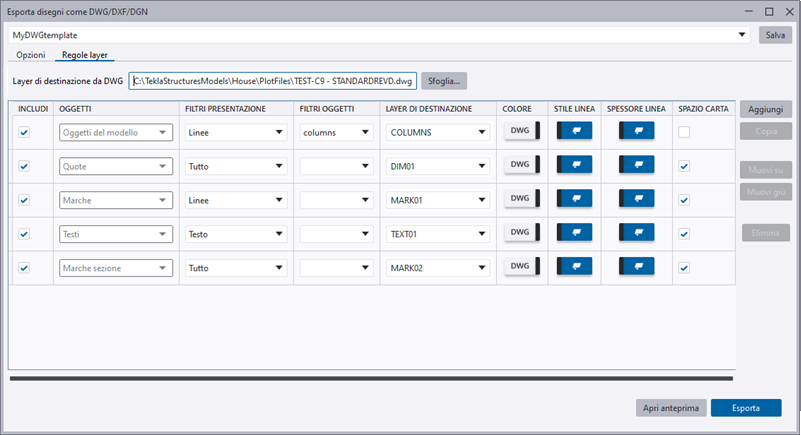Click the DWG destination layer file path field
The height and width of the screenshot is (435, 801).
point(272,80)
